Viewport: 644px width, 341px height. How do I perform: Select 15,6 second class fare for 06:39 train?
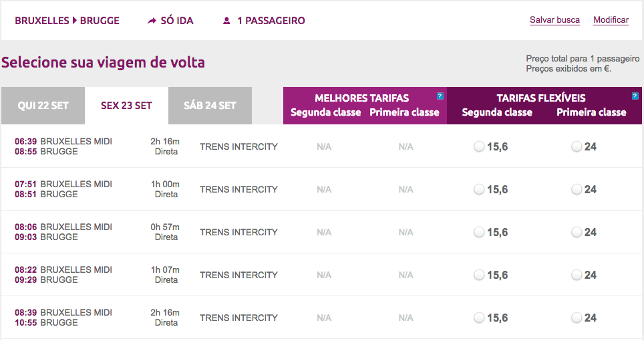click(x=479, y=147)
